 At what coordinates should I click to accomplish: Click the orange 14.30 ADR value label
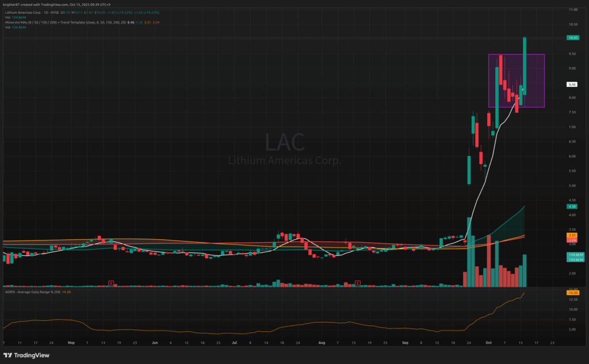[572, 293]
